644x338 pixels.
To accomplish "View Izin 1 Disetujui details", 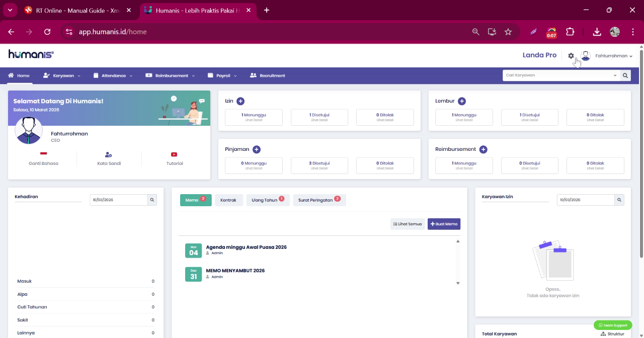I will coord(319,117).
